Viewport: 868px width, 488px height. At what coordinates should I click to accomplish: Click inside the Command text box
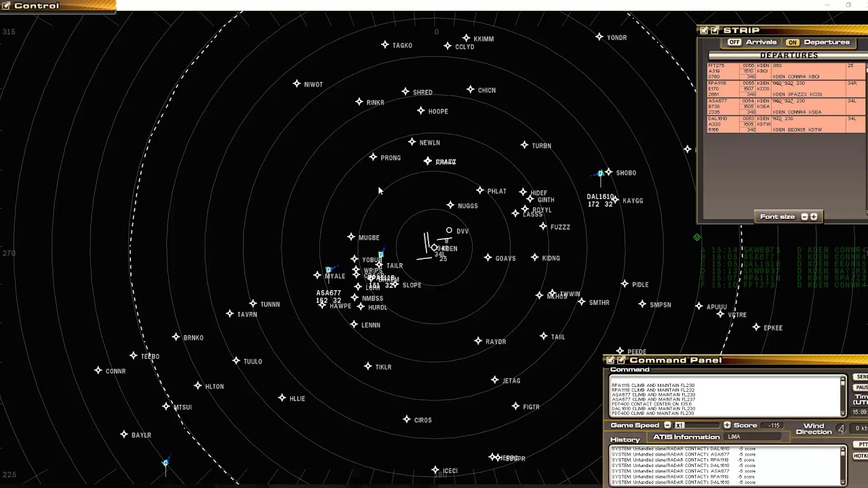[724, 396]
